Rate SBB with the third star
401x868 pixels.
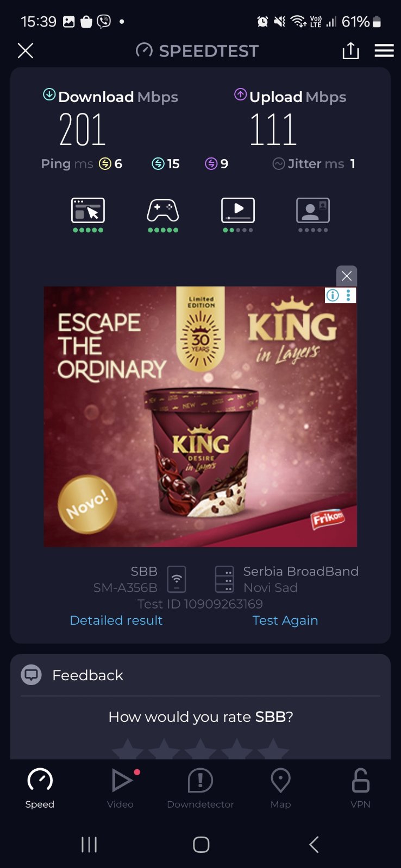pyautogui.click(x=200, y=749)
